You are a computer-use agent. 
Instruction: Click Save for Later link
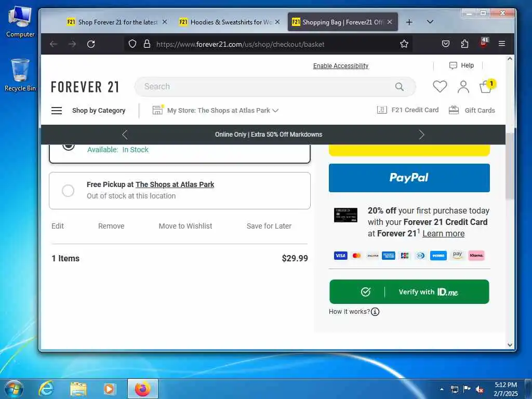(269, 226)
